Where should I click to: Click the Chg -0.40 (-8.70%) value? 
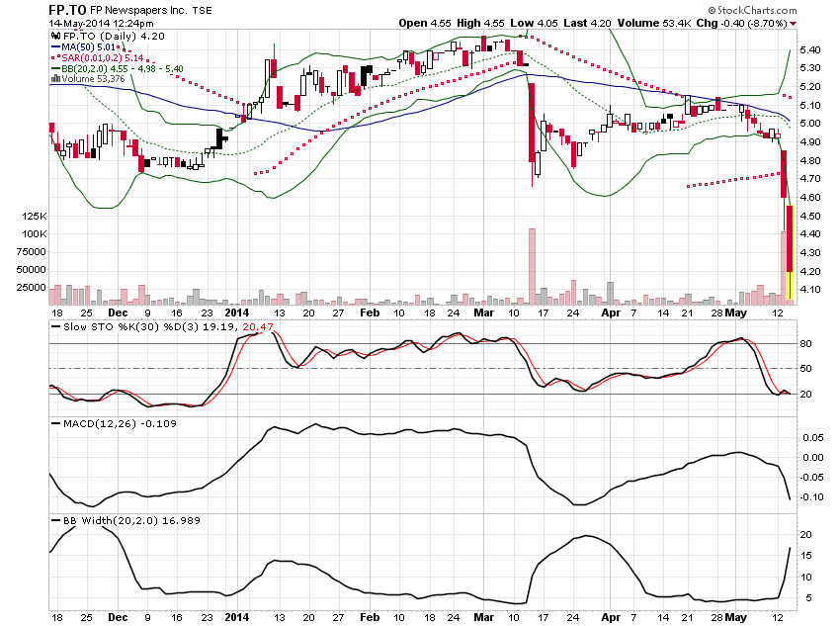coord(741,23)
